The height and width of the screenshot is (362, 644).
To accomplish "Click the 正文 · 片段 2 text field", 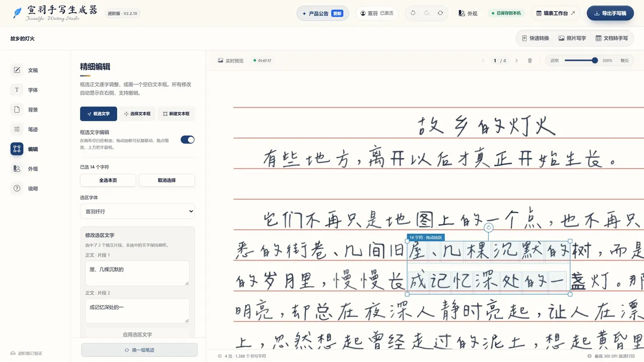I will [137, 311].
